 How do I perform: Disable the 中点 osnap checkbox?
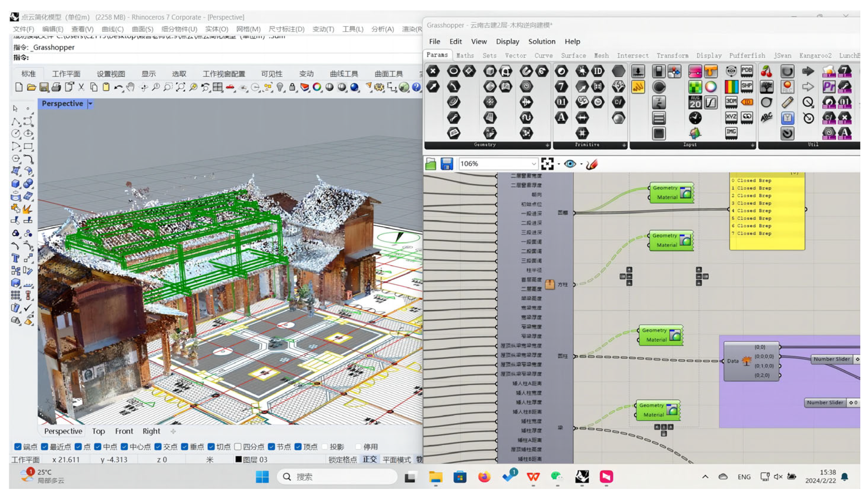(x=98, y=446)
